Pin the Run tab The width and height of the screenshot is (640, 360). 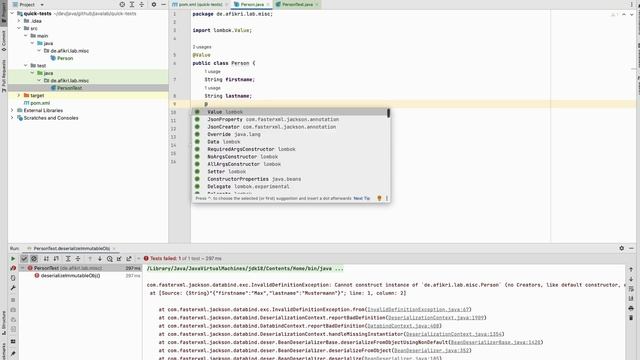pyautogui.click(x=13, y=353)
